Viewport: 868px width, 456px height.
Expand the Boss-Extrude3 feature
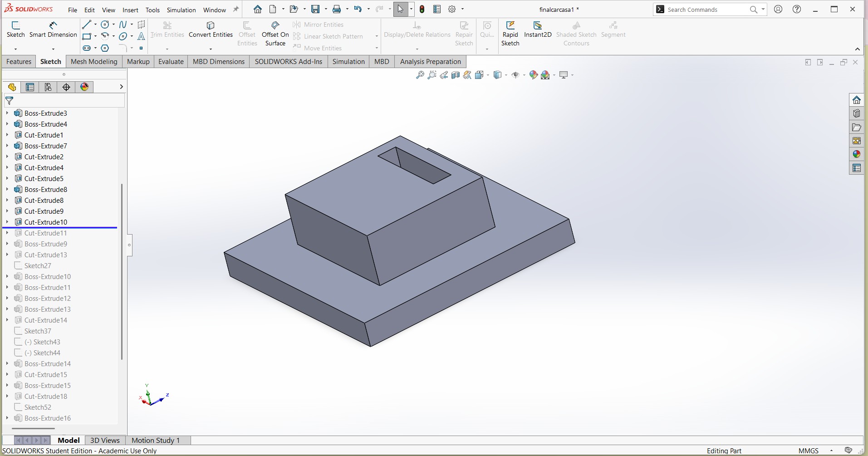7,113
